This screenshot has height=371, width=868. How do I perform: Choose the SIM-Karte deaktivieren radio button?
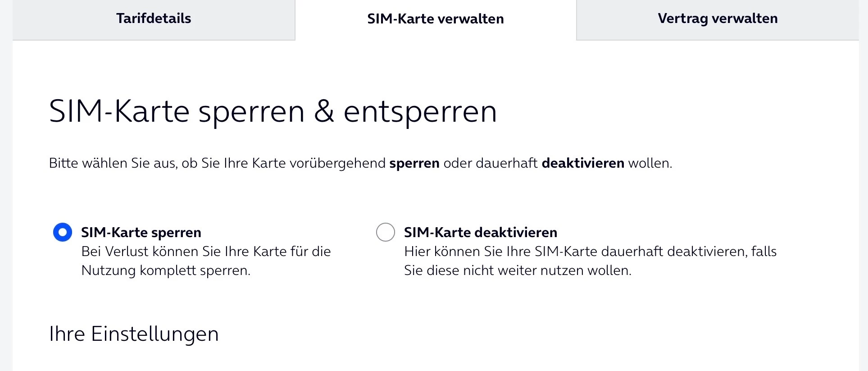386,232
